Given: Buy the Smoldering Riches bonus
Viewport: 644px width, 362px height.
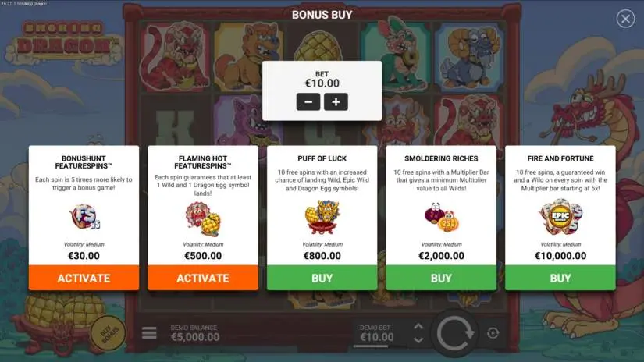Looking at the screenshot, I should tap(441, 278).
